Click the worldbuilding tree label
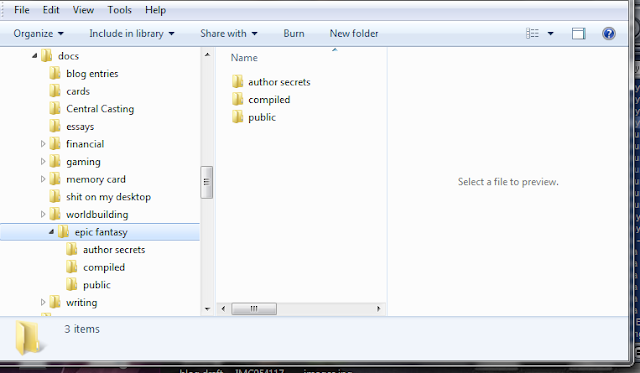Image resolution: width=640 pixels, height=373 pixels. pyautogui.click(x=97, y=214)
